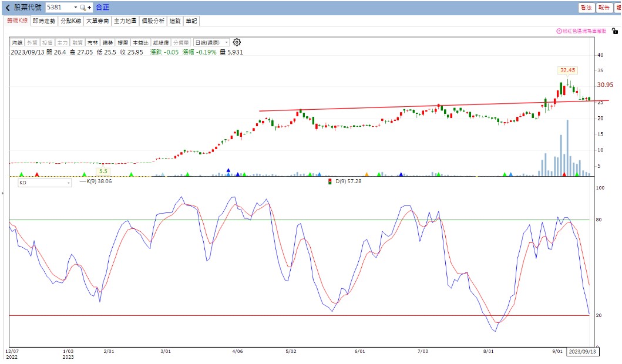
Task: Click the 合正 stock name link
Action: point(102,8)
